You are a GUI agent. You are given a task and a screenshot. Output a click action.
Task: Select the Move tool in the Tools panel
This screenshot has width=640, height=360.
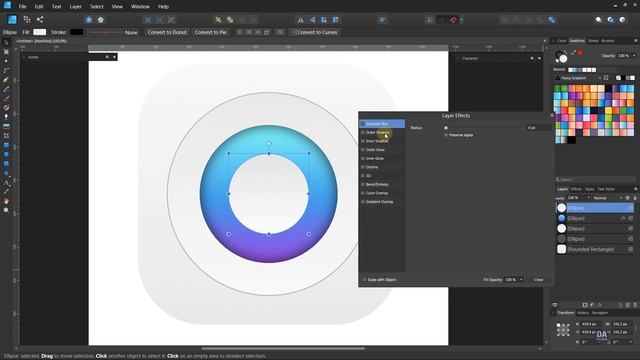pyautogui.click(x=6, y=42)
